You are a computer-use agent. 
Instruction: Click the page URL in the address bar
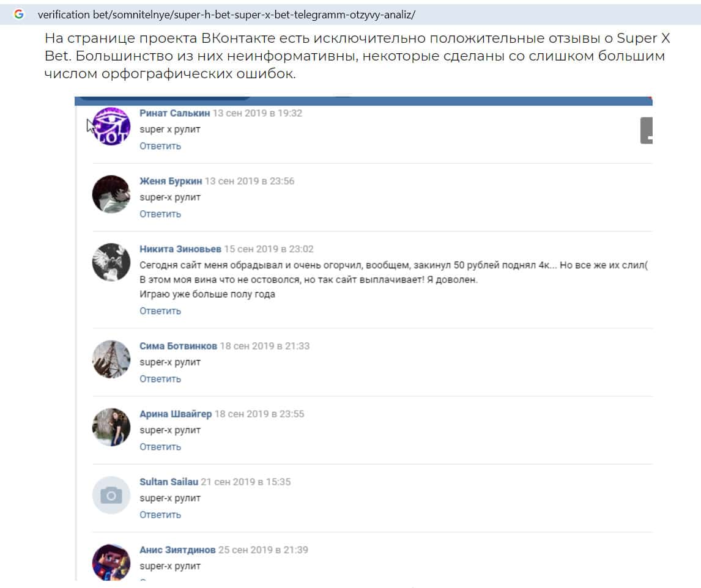pyautogui.click(x=226, y=15)
